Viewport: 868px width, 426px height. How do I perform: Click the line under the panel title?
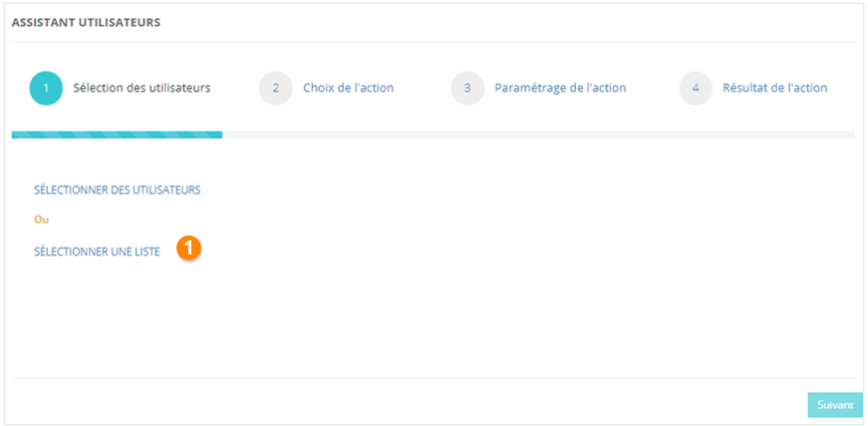(434, 42)
